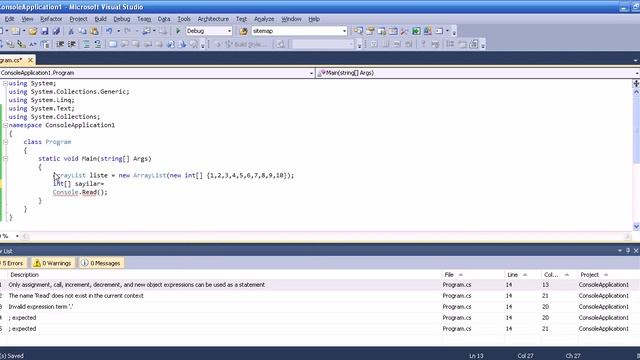Screen dimensions: 640x360
Task: Open the Architecture menu
Action: pyautogui.click(x=213, y=19)
